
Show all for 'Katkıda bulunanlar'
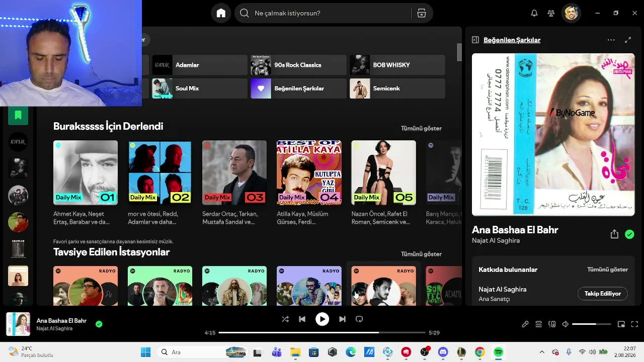[608, 269]
